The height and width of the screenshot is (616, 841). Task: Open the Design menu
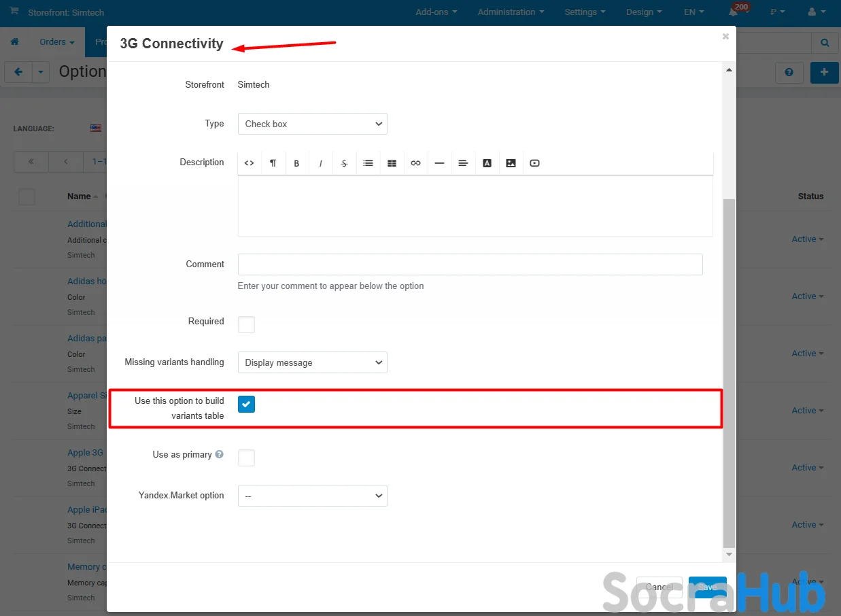pyautogui.click(x=644, y=12)
